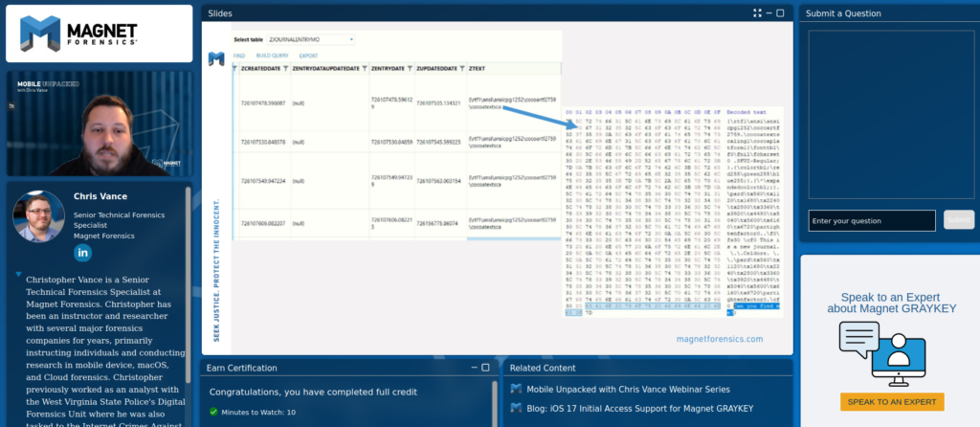The height and width of the screenshot is (427, 980).
Task: Click the Submit a Question panel title
Action: (x=843, y=13)
